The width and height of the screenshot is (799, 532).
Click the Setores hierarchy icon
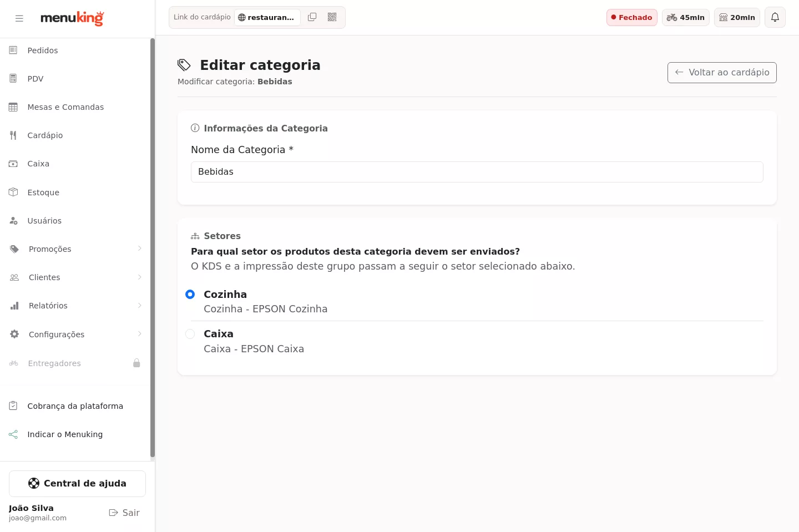[195, 236]
